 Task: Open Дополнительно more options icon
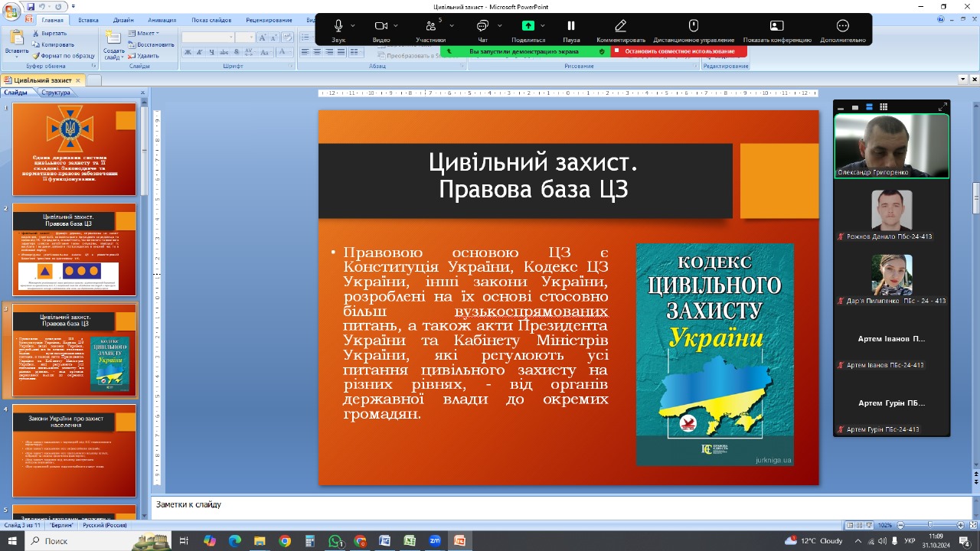[x=843, y=27]
